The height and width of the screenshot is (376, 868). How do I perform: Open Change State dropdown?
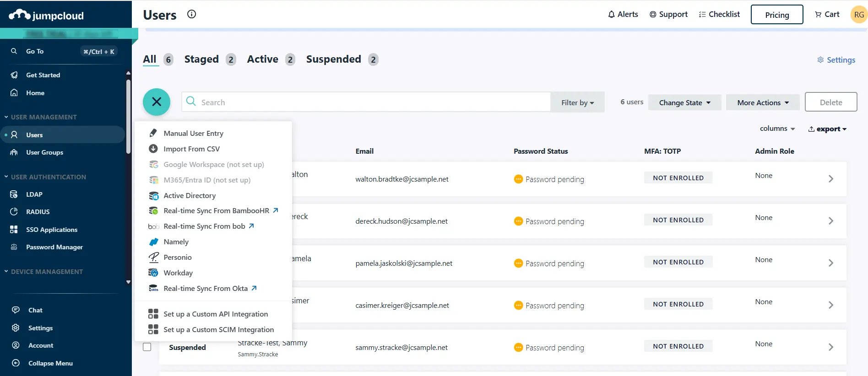point(685,102)
